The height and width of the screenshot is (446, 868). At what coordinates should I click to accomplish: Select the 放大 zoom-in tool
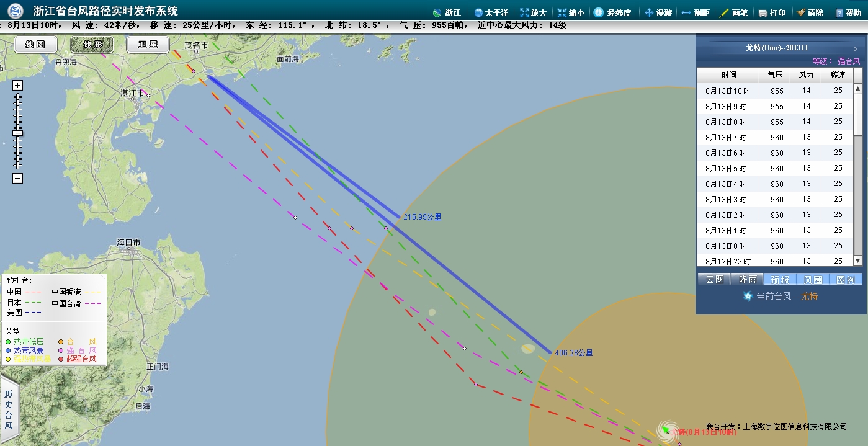click(x=525, y=12)
